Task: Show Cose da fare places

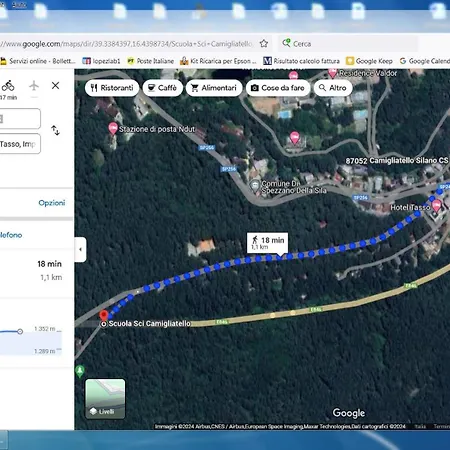Action: tap(278, 88)
